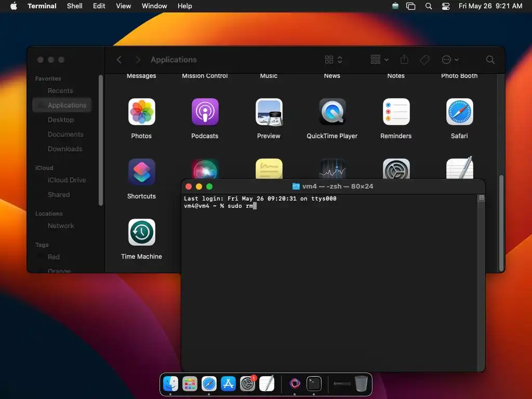532x399 pixels.
Task: Open the Edit menu
Action: (99, 6)
